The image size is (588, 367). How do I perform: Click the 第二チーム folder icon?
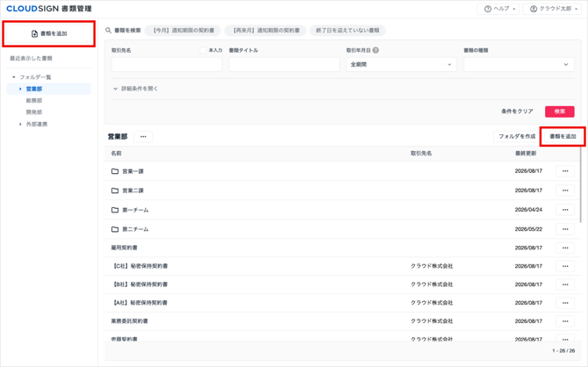[115, 229]
